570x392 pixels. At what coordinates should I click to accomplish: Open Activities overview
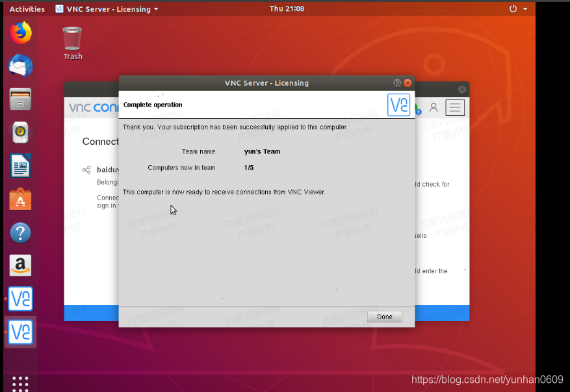click(27, 8)
